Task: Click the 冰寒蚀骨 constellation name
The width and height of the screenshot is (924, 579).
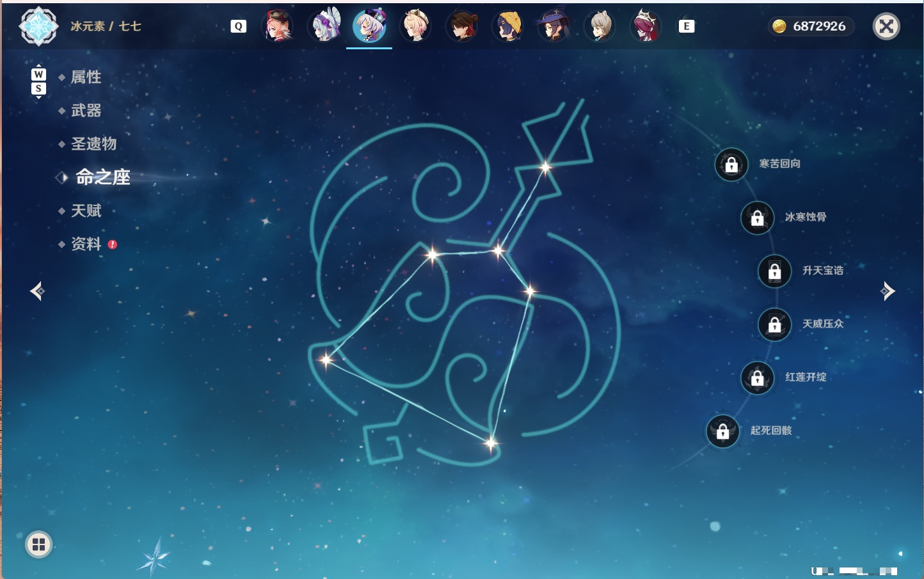Action: [806, 217]
